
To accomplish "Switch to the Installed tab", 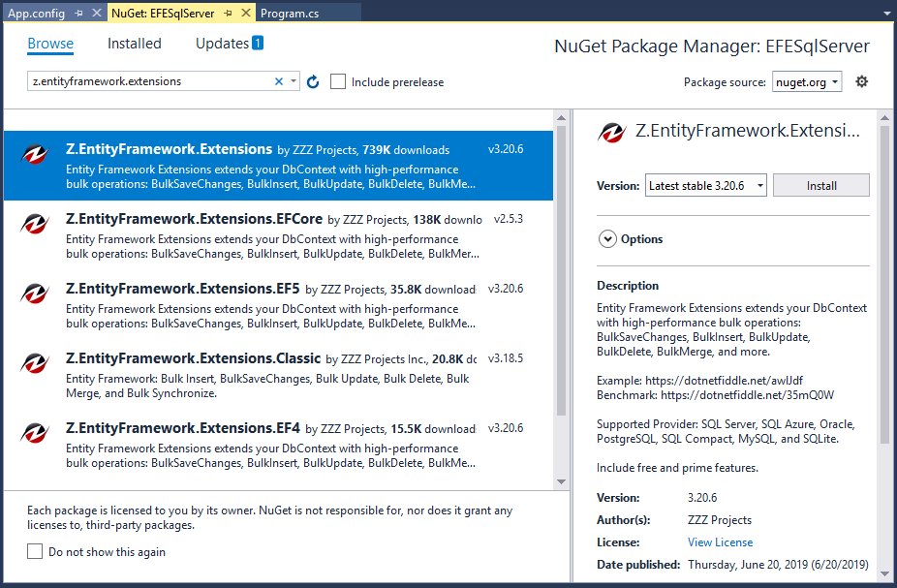I will tap(135, 44).
